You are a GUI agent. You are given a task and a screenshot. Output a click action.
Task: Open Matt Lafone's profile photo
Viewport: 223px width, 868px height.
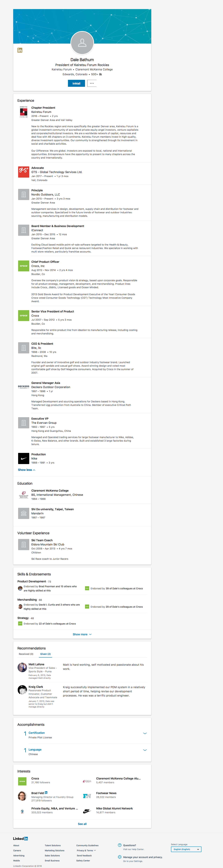coord(22,667)
